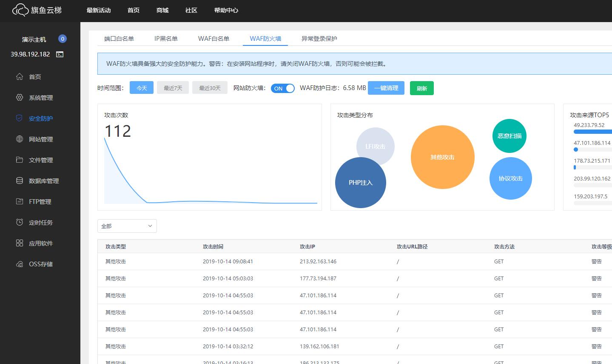Click the 攻击方法 column header
The height and width of the screenshot is (364, 612).
(x=504, y=246)
